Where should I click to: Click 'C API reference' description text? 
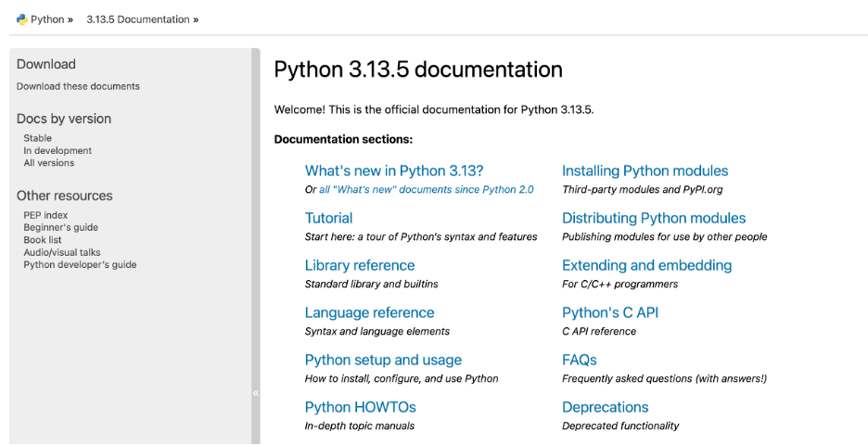(599, 332)
